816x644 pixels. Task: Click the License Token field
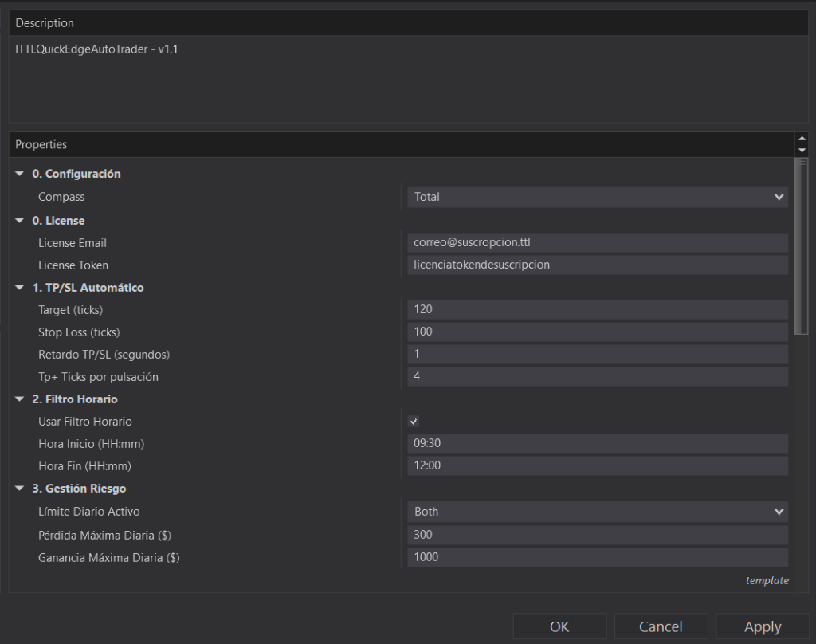[597, 265]
